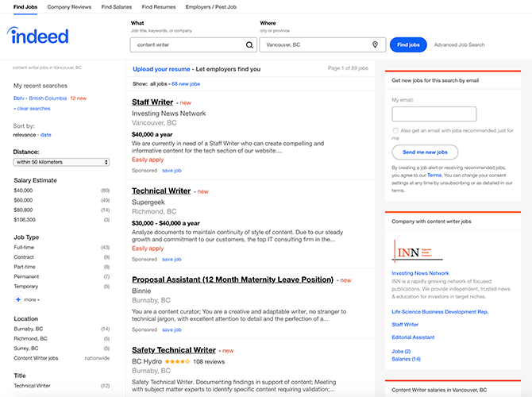Viewport: 532px width, 397px height.
Task: Expand more job type options
Action: (32, 299)
